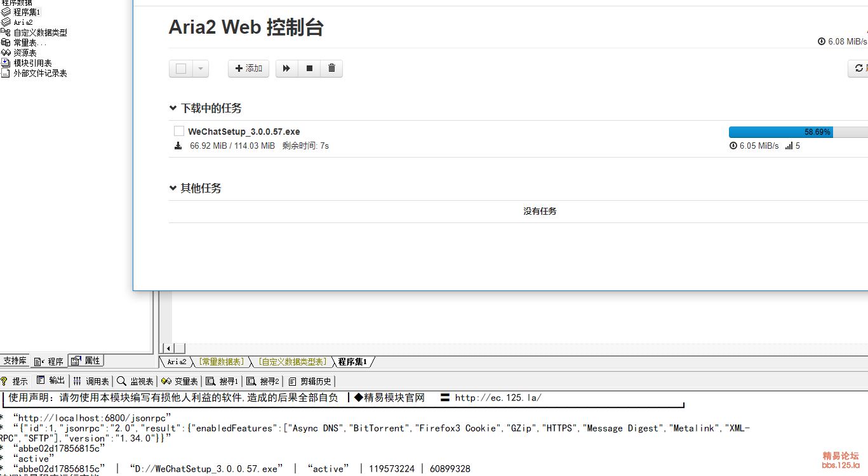
Task: Switch to the 常量数据表 editor tab
Action: pyautogui.click(x=221, y=362)
